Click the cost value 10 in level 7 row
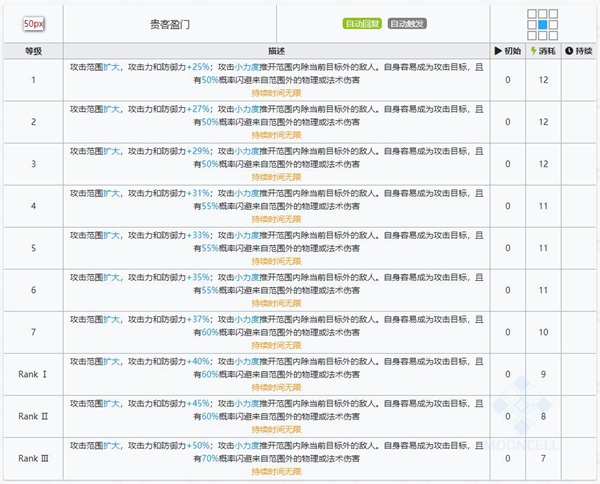 coord(543,332)
